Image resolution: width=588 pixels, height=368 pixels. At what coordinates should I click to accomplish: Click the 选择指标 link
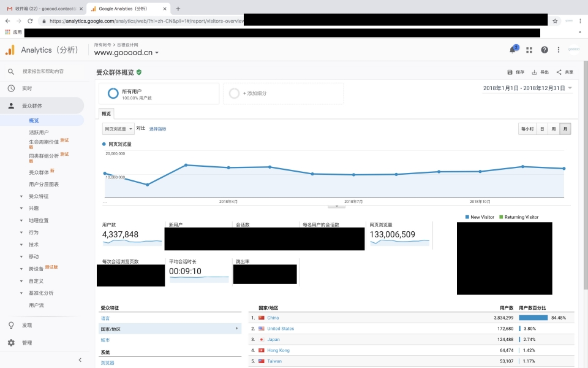click(x=157, y=129)
